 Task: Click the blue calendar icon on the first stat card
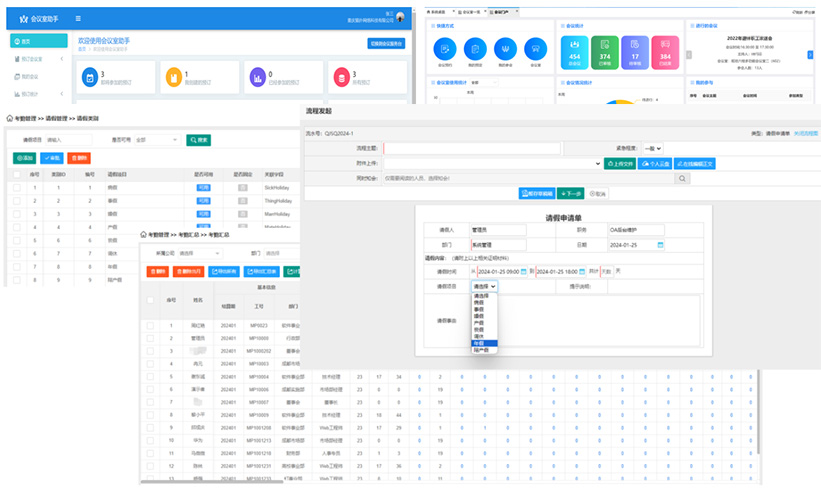click(x=90, y=77)
